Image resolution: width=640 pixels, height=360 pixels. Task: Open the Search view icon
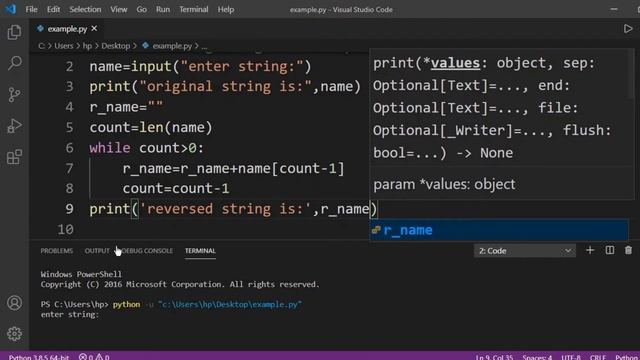point(14,63)
